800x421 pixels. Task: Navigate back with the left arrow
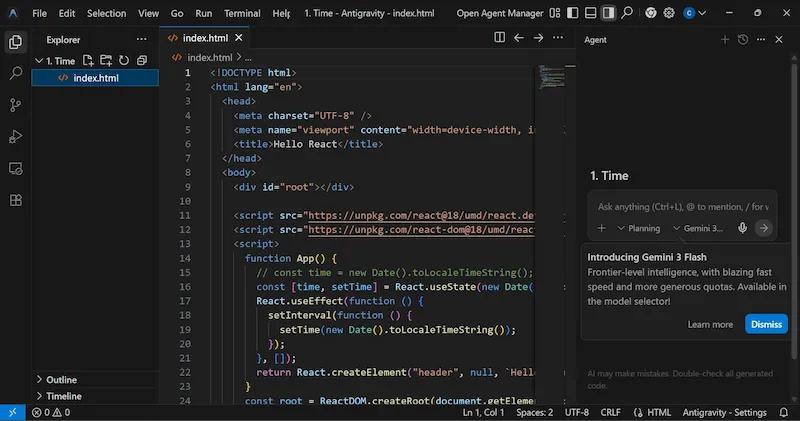coord(519,37)
